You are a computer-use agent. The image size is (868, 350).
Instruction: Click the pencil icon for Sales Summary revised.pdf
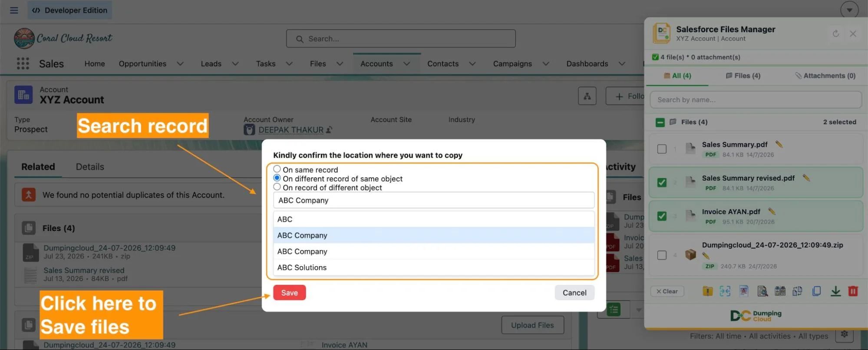[806, 178]
